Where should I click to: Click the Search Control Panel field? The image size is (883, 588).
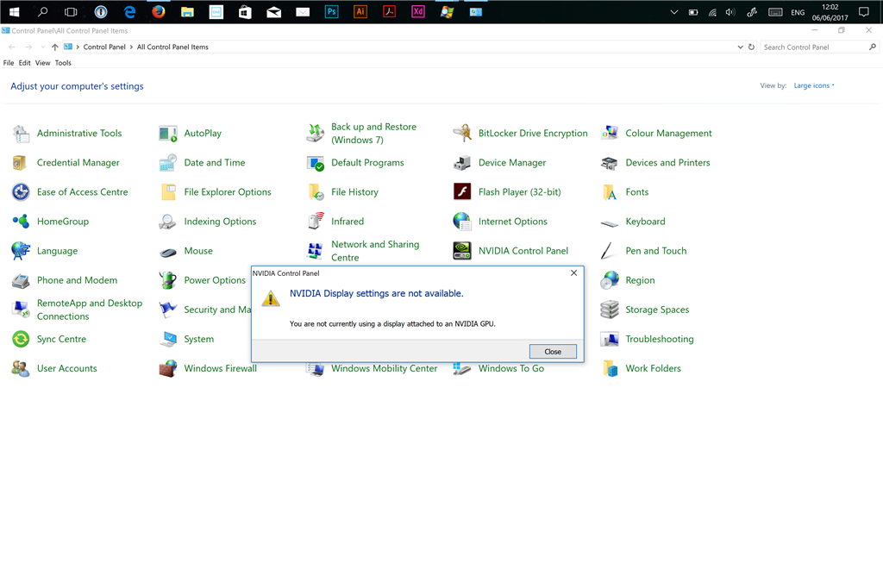click(x=819, y=47)
